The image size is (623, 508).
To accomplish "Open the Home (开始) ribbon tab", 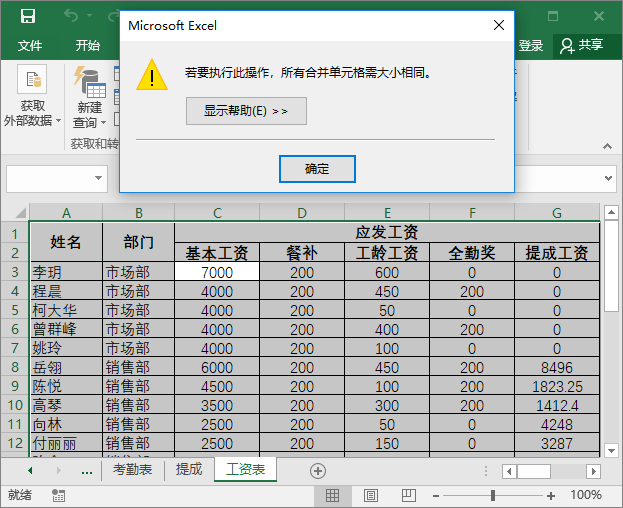I will (88, 45).
